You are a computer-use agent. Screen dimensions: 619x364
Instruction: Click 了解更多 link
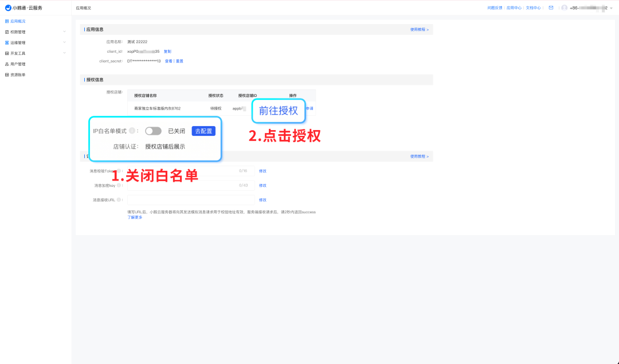click(x=135, y=217)
